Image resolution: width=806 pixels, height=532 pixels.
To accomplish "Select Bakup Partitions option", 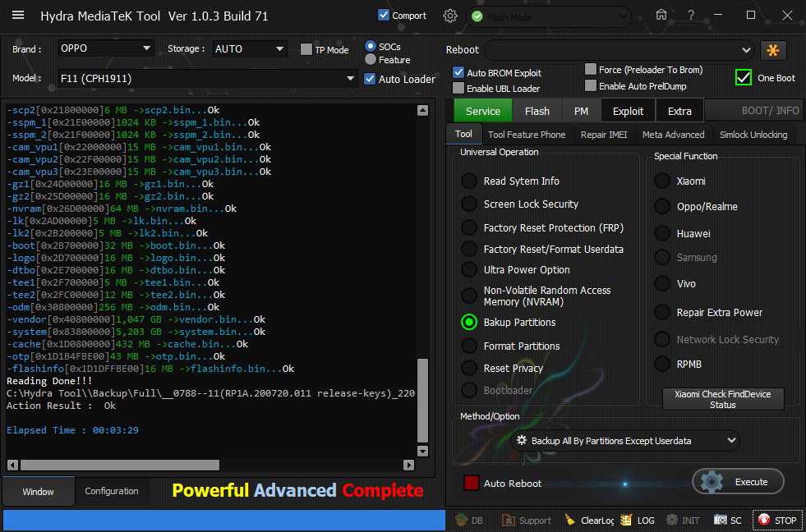I will [469, 322].
